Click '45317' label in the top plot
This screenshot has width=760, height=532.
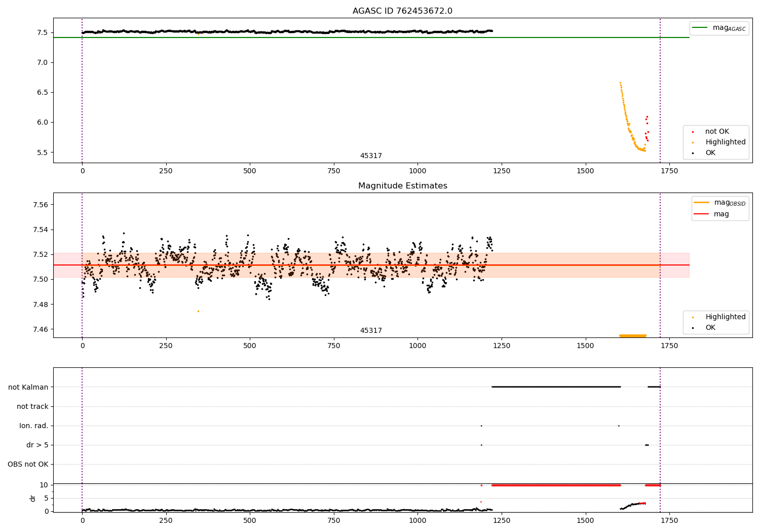(x=371, y=156)
